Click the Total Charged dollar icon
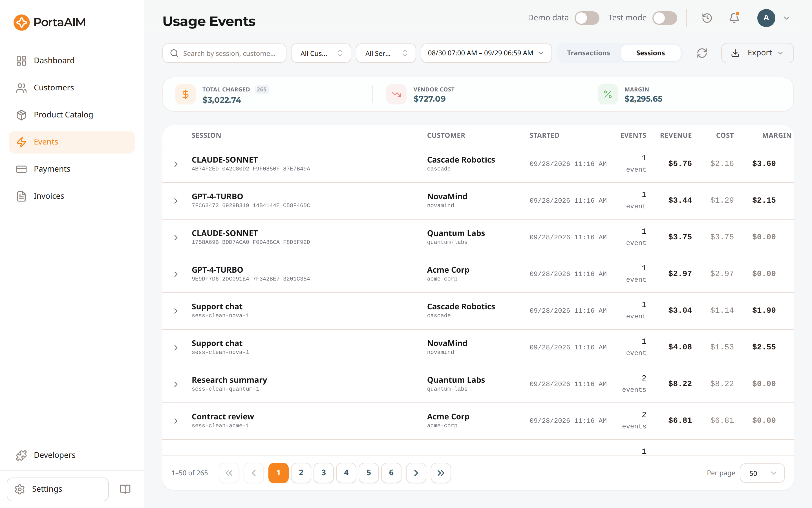 pos(185,95)
